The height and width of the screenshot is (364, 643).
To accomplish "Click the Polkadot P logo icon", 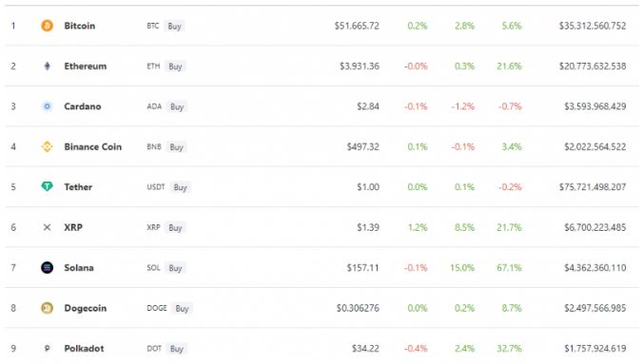I will point(48,349).
